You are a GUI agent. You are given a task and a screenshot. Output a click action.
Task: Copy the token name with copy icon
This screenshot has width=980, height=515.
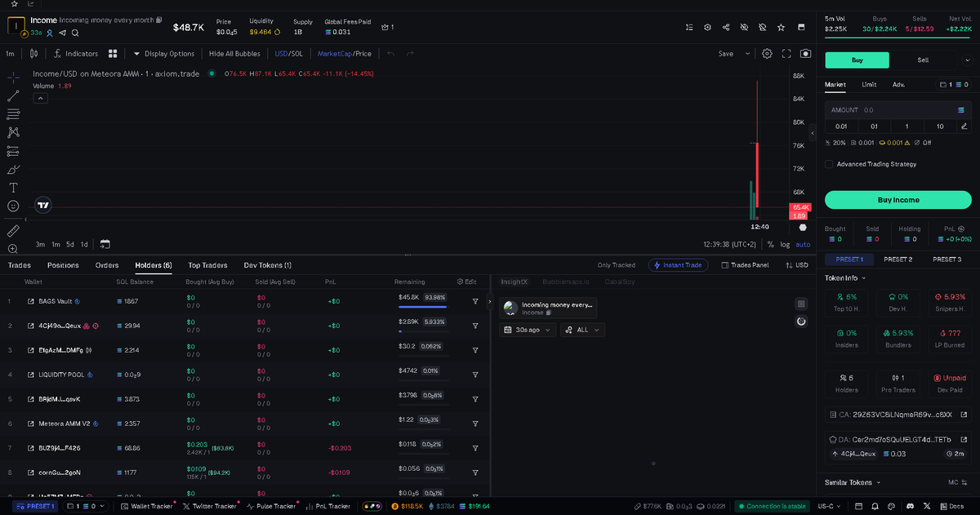tap(159, 20)
